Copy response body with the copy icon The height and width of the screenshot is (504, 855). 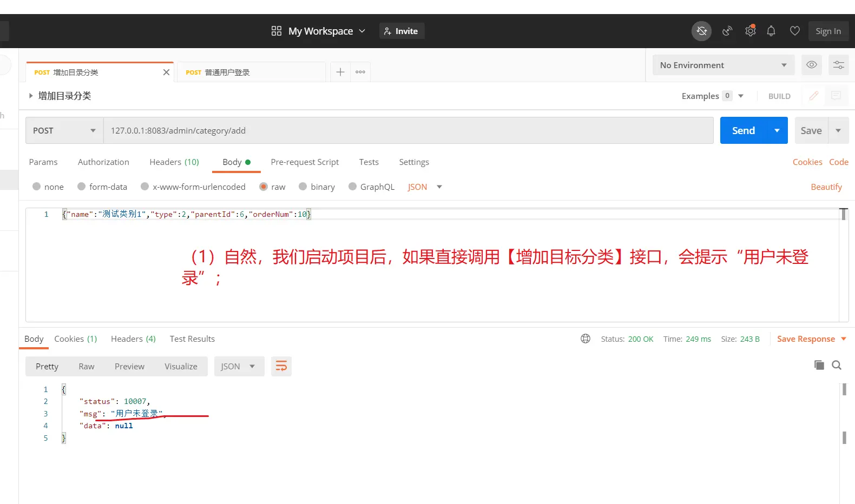pos(819,366)
